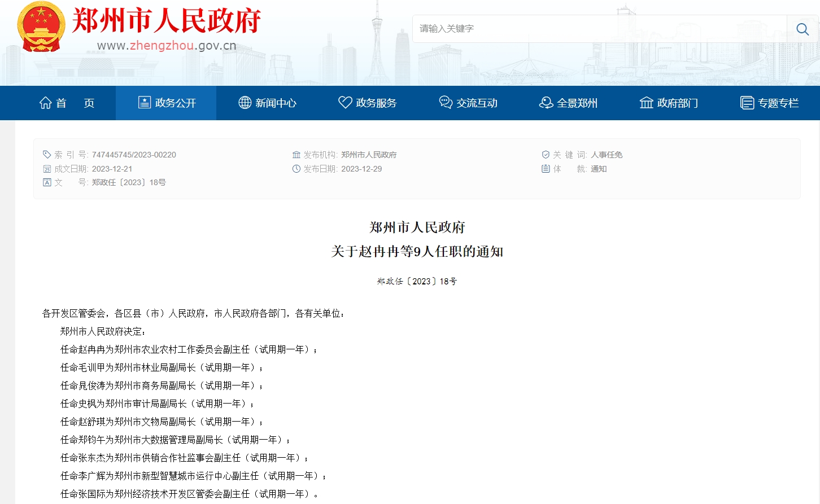Click the building icon beside 发布机构
Image resolution: width=820 pixels, height=504 pixels.
tap(296, 155)
